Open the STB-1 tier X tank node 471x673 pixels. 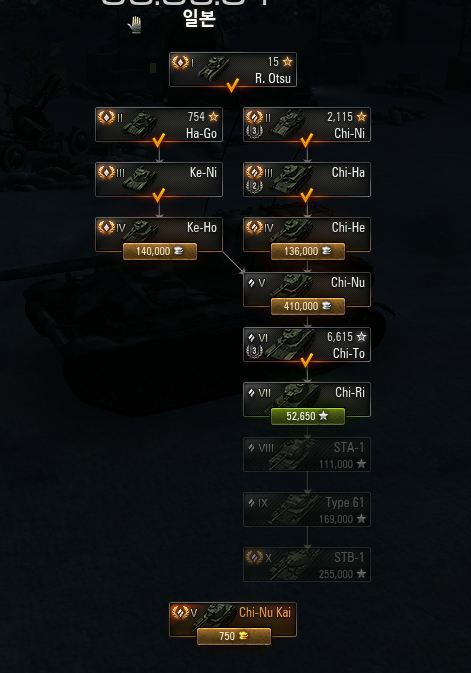click(x=307, y=564)
